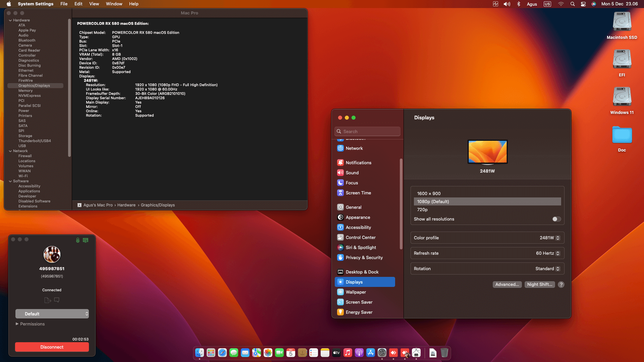Open Bluetooth icon in menu bar

[519, 4]
